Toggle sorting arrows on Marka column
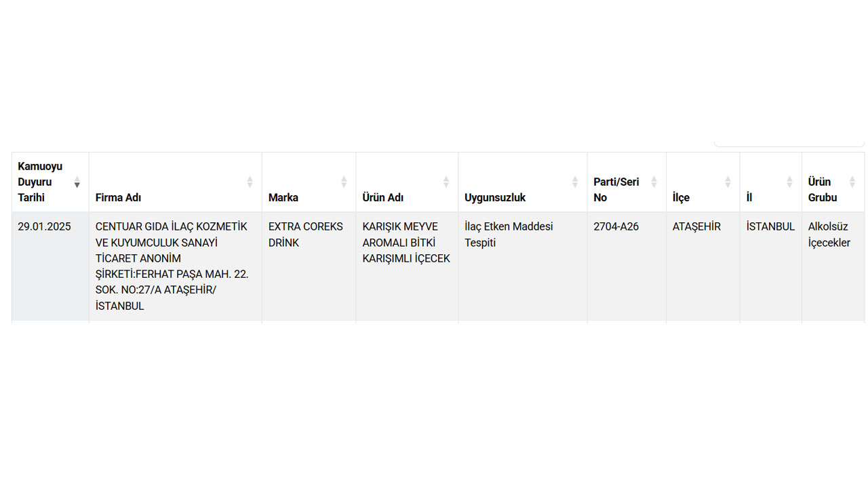The image size is (868, 488). 344,182
